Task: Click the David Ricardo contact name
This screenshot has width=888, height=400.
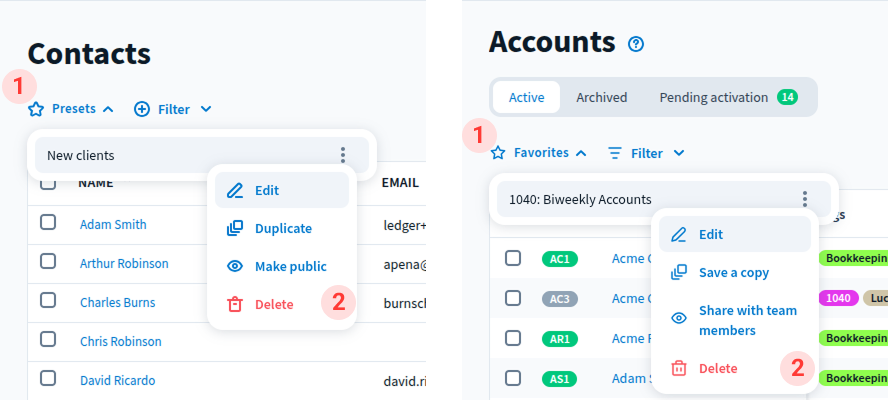Action: (117, 380)
